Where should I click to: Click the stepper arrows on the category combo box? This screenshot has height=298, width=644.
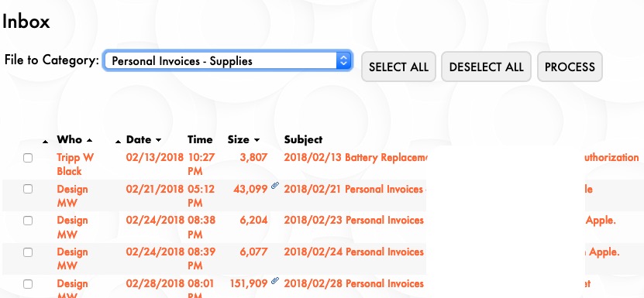click(x=343, y=60)
